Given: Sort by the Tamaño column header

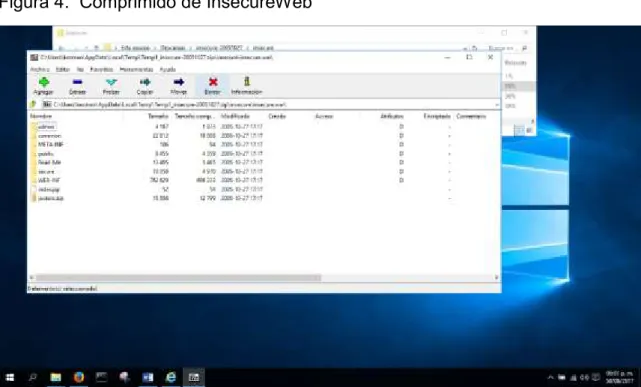Looking at the screenshot, I should point(158,116).
